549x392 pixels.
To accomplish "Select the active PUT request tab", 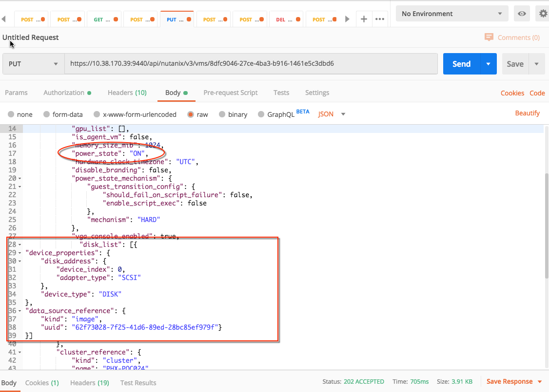I will (177, 19).
